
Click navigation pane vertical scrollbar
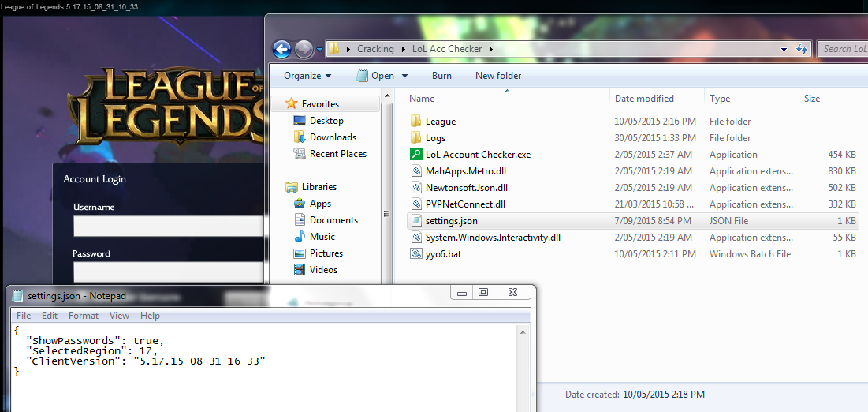pos(386,213)
